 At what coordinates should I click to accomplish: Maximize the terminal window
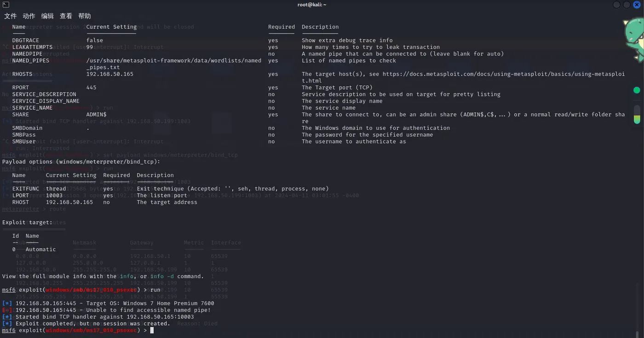coord(627,5)
